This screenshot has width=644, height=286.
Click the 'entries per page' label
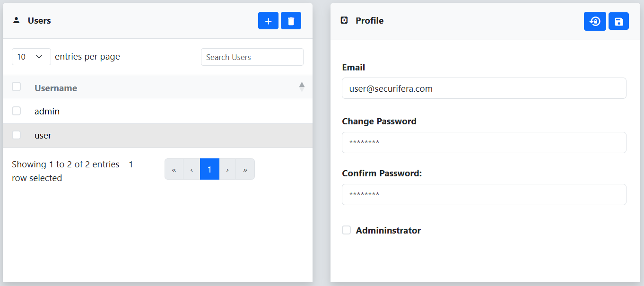pyautogui.click(x=87, y=57)
